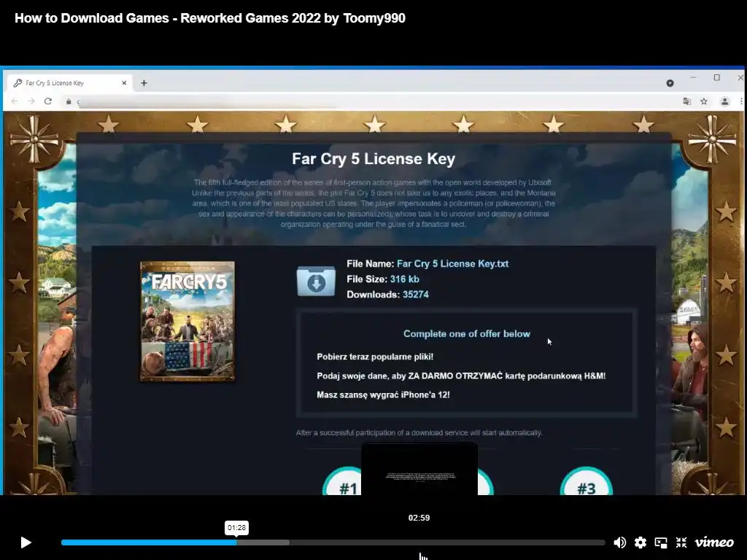Open the Chrome three-dot menu
Image resolution: width=747 pixels, height=560 pixels.
pyautogui.click(x=741, y=101)
